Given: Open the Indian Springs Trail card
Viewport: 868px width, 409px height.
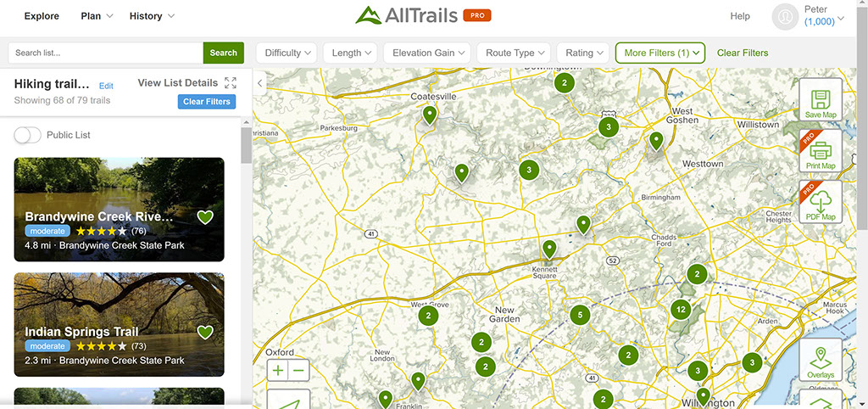Looking at the screenshot, I should click(119, 324).
